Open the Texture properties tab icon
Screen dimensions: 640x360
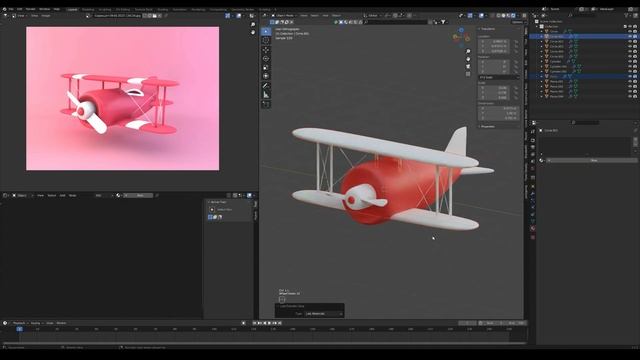click(533, 237)
